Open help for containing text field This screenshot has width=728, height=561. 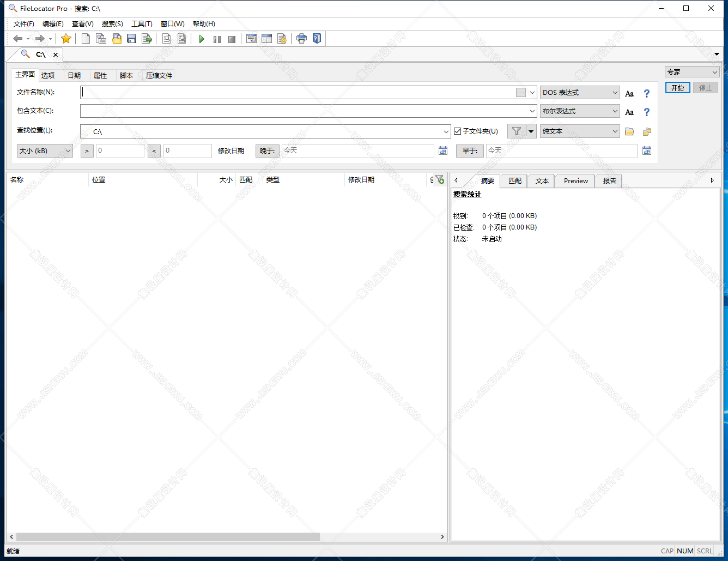(647, 112)
